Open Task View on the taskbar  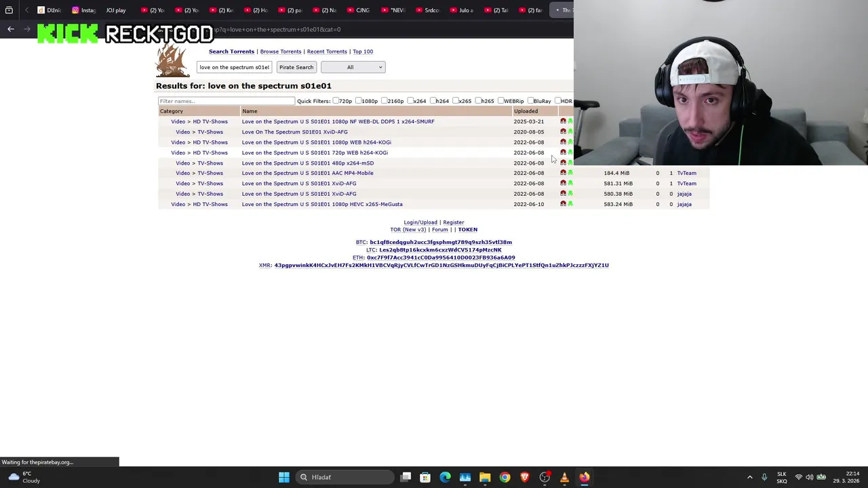click(406, 477)
